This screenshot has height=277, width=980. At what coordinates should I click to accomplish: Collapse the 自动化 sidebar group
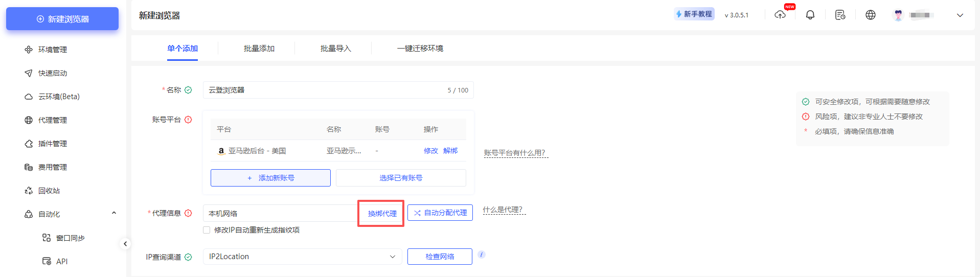114,214
